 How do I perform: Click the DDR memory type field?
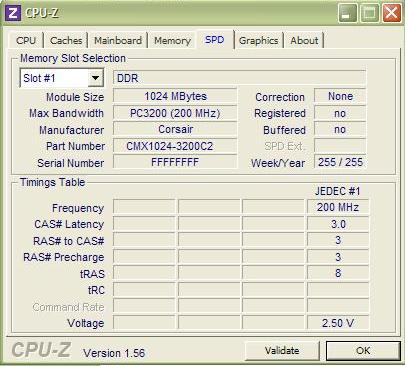(x=239, y=78)
